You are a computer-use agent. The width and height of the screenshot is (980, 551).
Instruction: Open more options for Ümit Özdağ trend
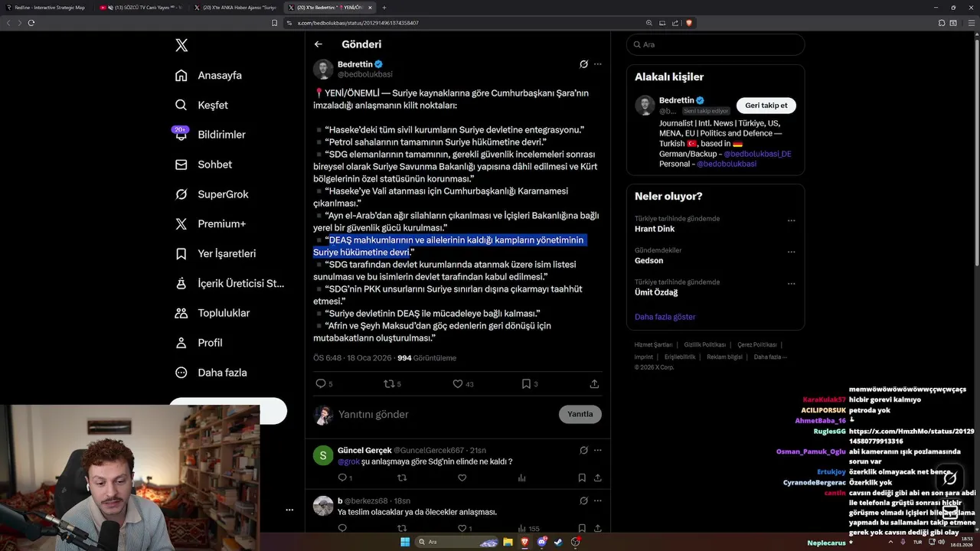(x=792, y=284)
